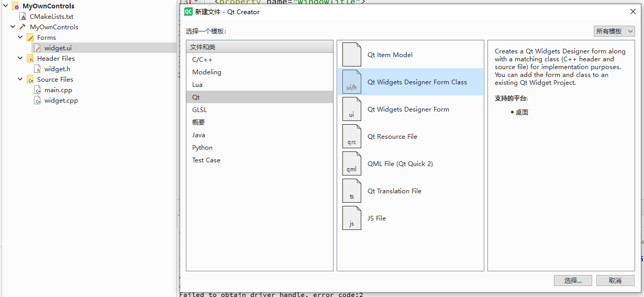Click the js file template icon
The width and height of the screenshot is (644, 297).
(351, 218)
